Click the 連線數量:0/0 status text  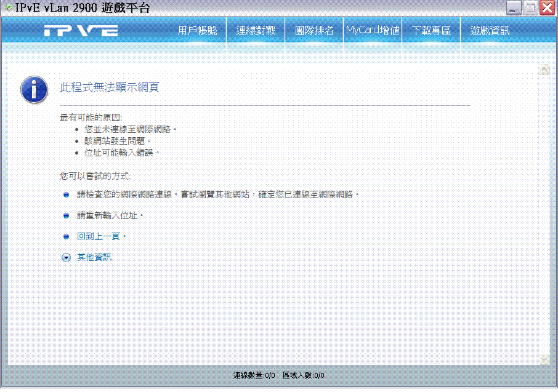coord(254,375)
